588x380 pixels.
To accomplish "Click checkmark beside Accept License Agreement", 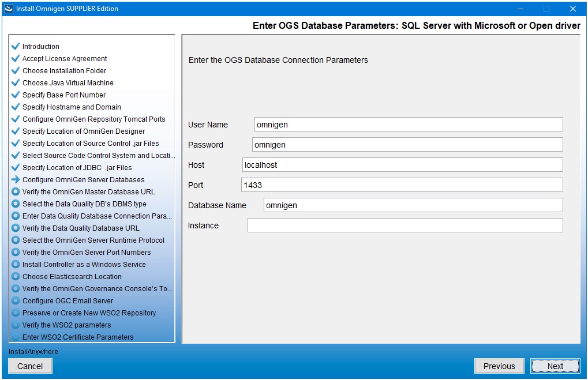I will [x=16, y=58].
